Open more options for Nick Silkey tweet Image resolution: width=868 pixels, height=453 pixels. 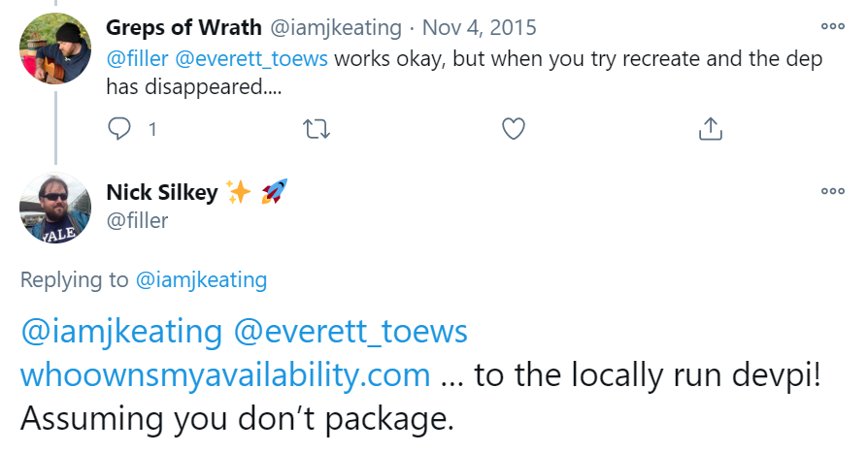pos(832,191)
